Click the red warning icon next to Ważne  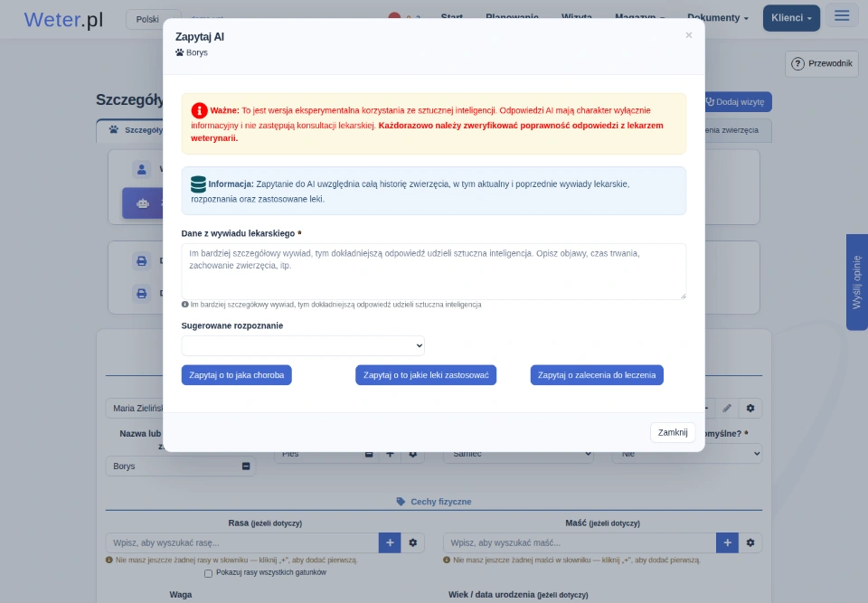[199, 110]
